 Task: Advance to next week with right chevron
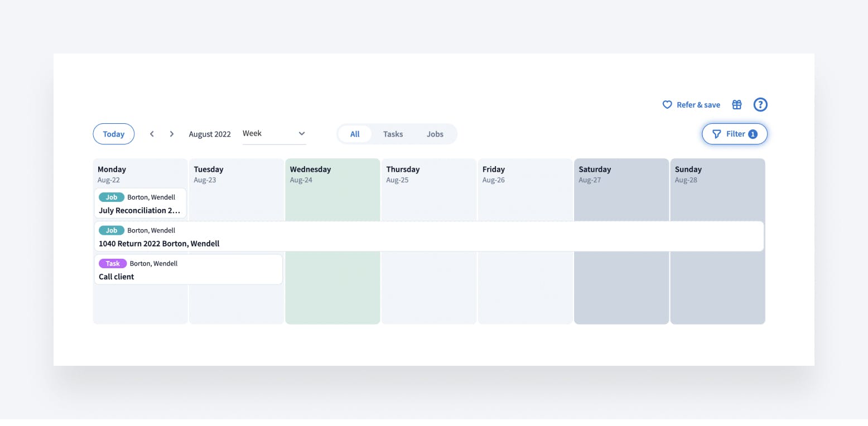point(172,134)
